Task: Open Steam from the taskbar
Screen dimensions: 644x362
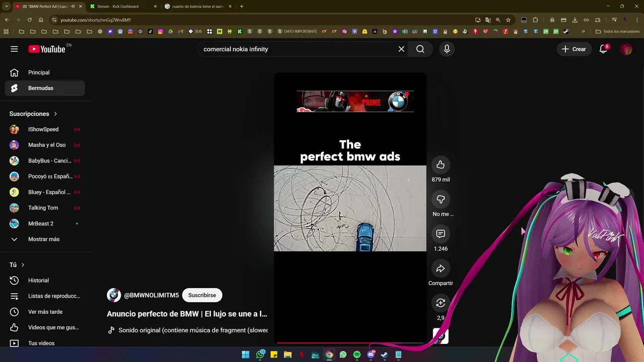Action: tap(384, 354)
